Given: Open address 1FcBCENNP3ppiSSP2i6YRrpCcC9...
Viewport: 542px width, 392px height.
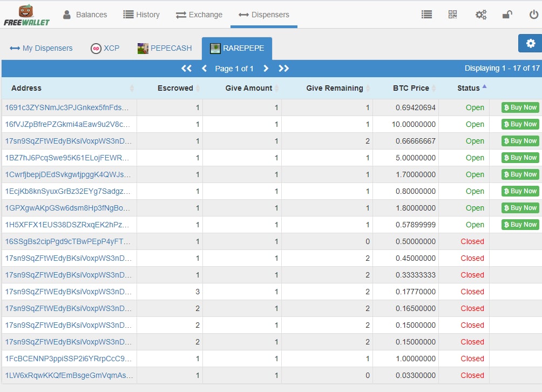Looking at the screenshot, I should 69,359.
